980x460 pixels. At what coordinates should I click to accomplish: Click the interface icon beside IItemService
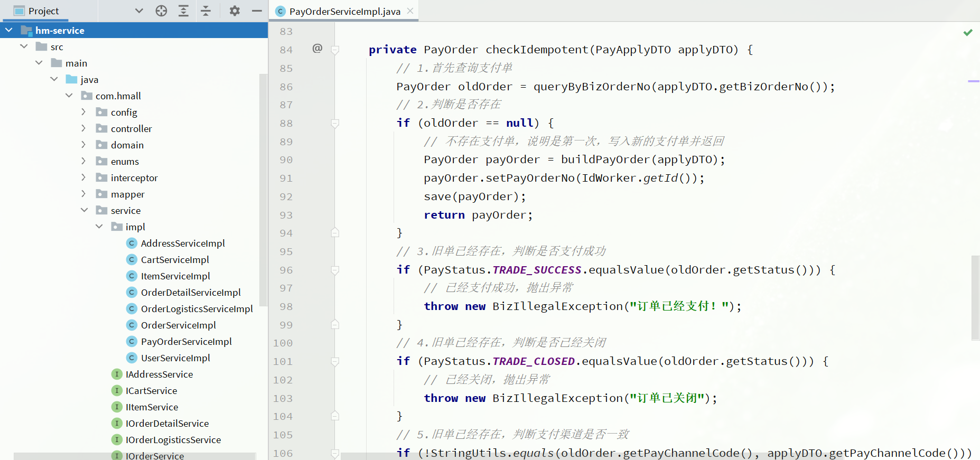click(x=117, y=407)
